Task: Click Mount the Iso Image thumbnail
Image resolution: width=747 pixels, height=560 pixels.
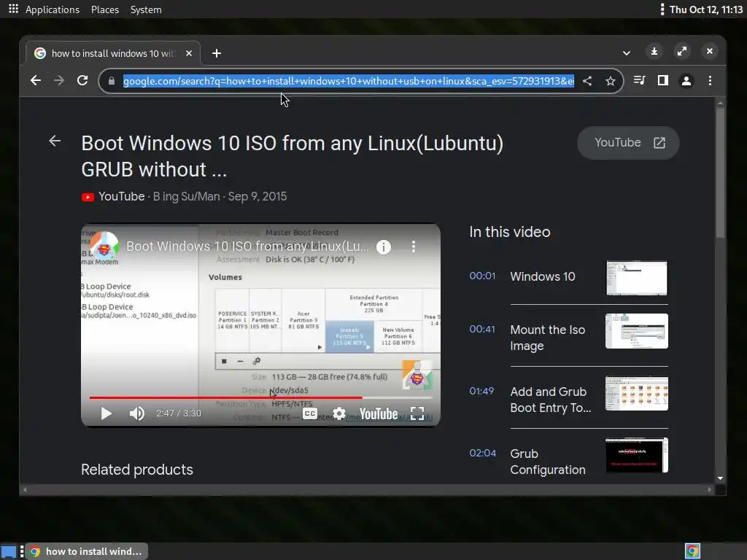Action: [x=637, y=331]
